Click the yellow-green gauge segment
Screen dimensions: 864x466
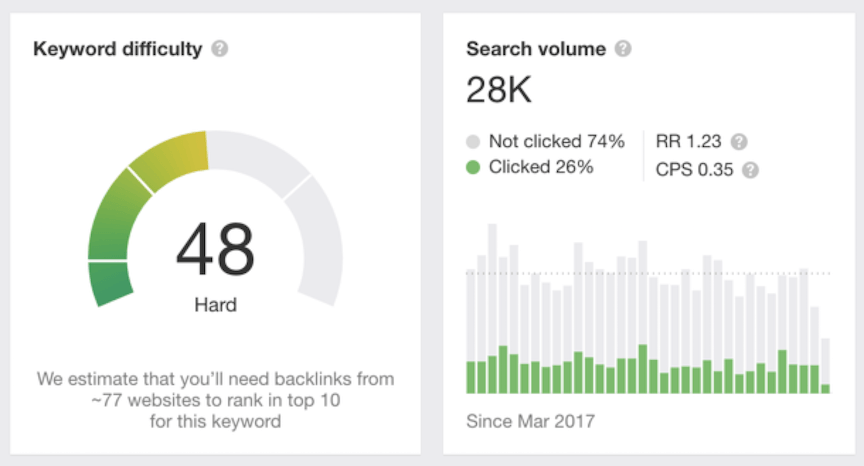coord(172,160)
